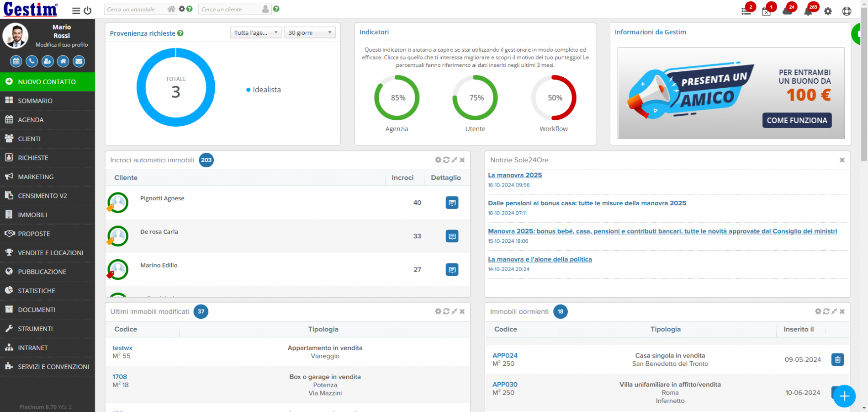This screenshot has width=868, height=412.
Task: Collapse the Ultimi immobili modificati widget
Action: coord(454,311)
